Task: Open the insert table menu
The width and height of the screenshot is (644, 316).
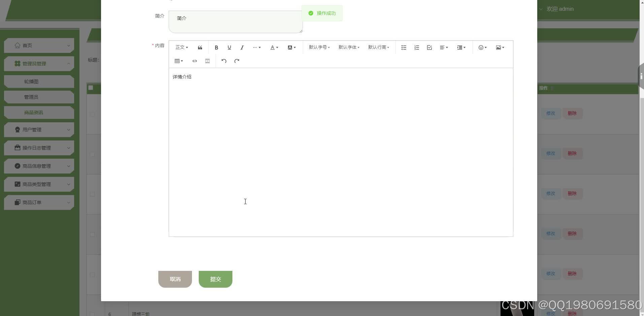Action: point(179,61)
